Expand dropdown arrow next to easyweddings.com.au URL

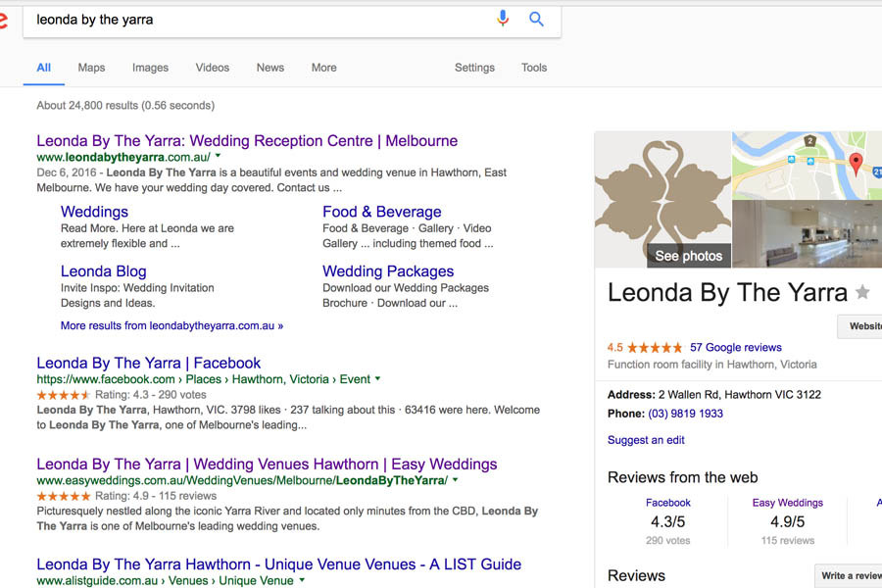click(x=455, y=480)
